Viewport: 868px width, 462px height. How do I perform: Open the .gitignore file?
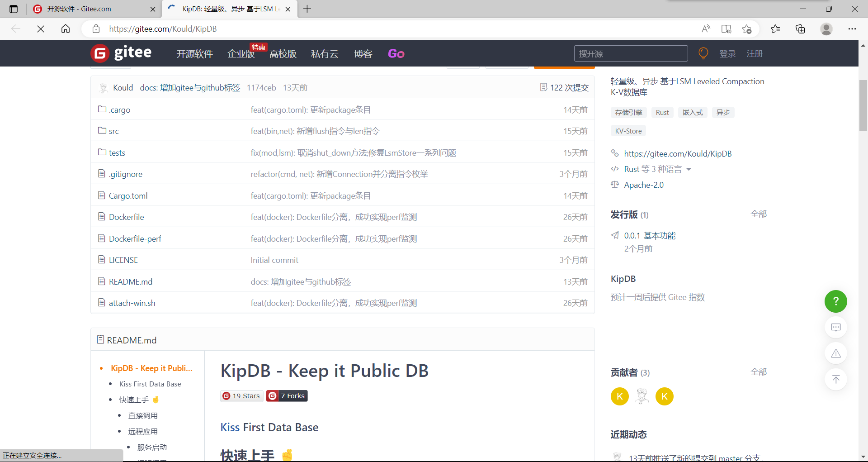(126, 174)
